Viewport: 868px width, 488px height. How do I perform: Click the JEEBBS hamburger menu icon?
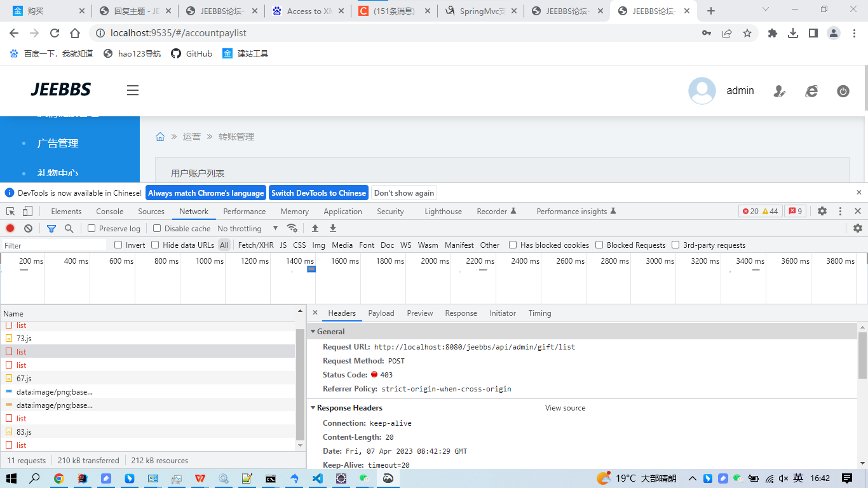[132, 90]
